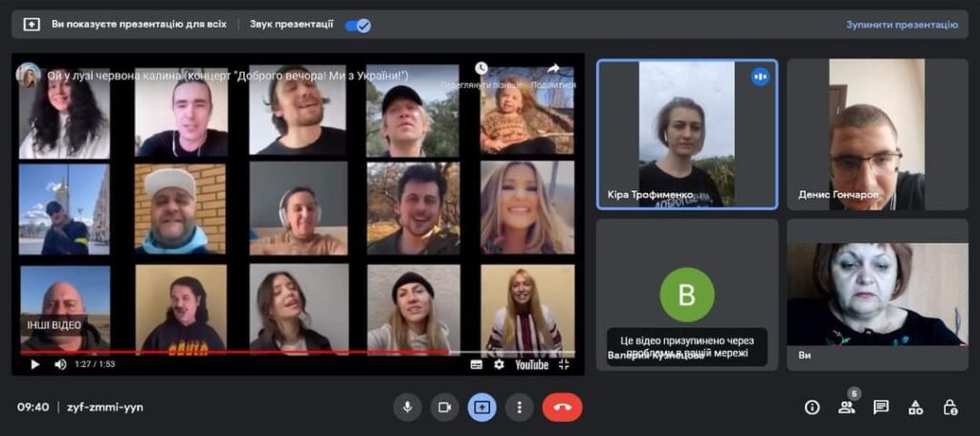Open the chat panel
The image size is (980, 436).
pos(880,407)
